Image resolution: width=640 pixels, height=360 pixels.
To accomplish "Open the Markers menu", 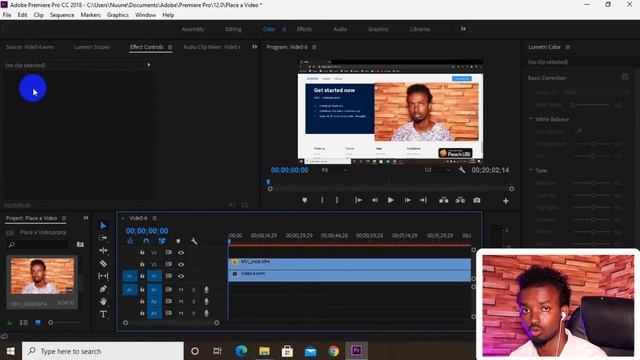I will [x=90, y=15].
